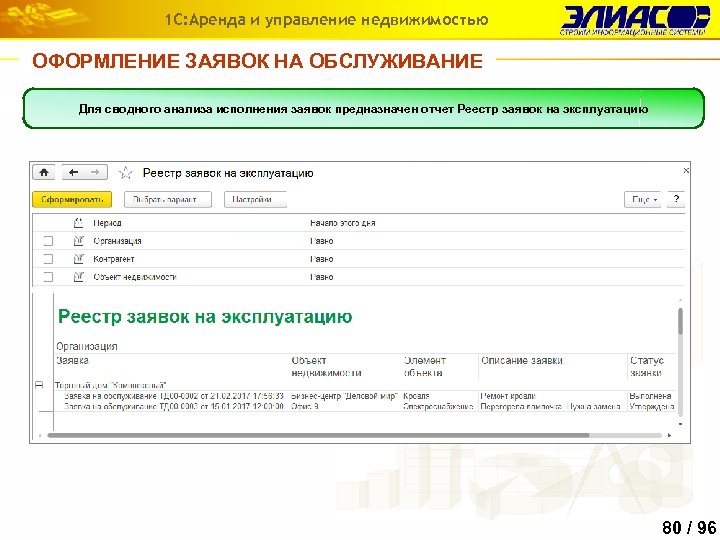Click the Объект недвижимости filter icon
Image resolution: width=720 pixels, height=540 pixels.
[79, 276]
